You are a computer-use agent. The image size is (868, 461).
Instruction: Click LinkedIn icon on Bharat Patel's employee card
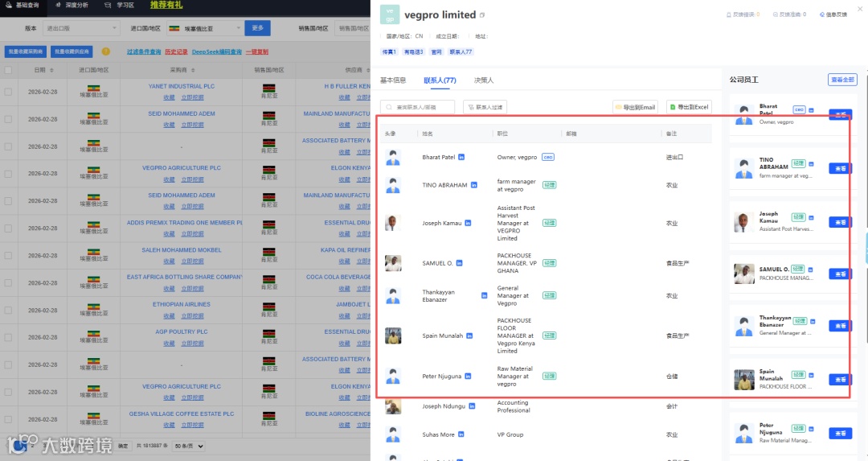812,110
